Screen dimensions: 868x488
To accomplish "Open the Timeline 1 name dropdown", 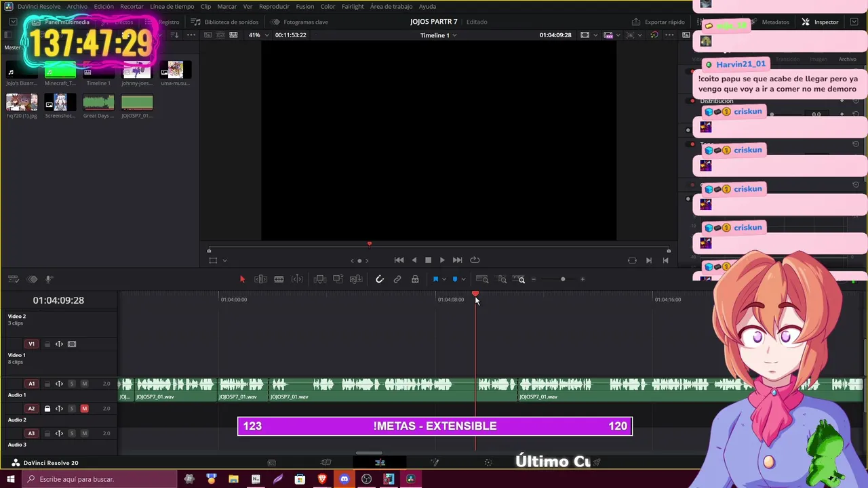I will click(438, 35).
